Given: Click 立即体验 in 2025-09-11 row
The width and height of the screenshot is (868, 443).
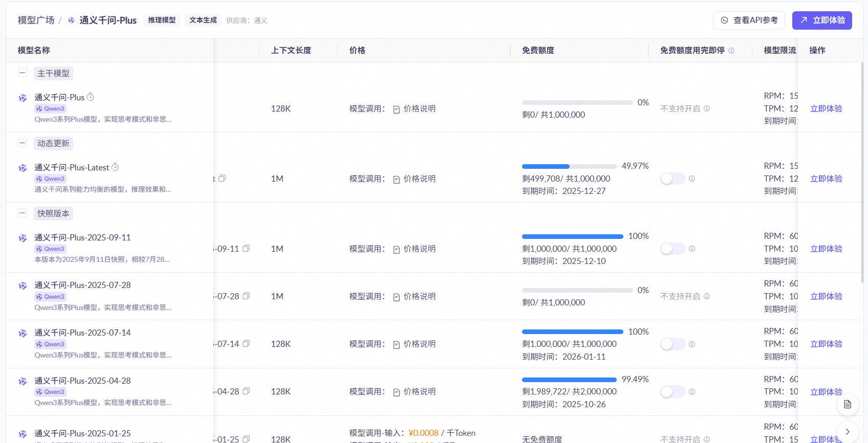Looking at the screenshot, I should [x=826, y=249].
